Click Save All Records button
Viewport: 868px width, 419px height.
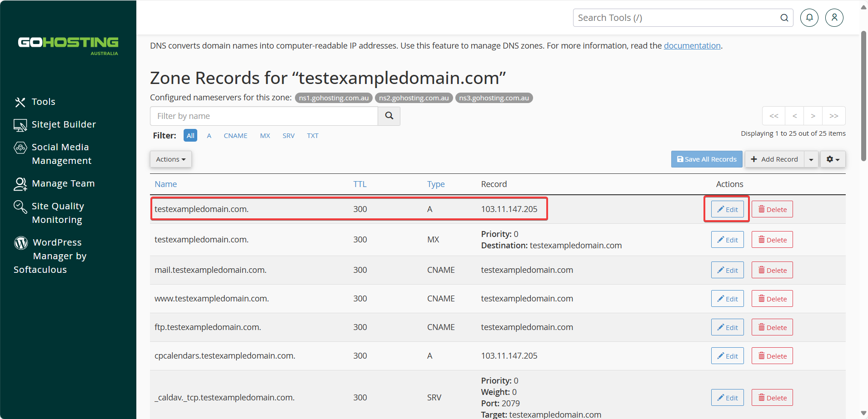707,159
